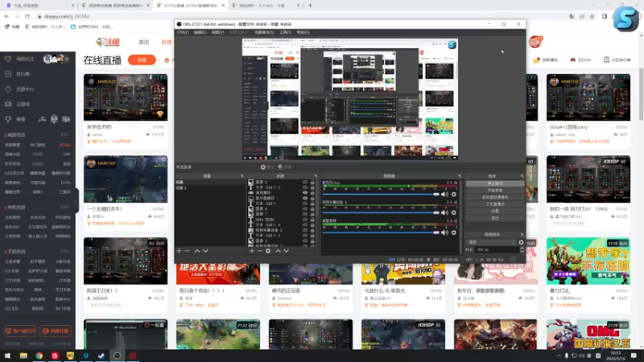The height and width of the screenshot is (362, 644).
Task: Expand 单机热游 section via 全部 link
Action: tap(65, 208)
